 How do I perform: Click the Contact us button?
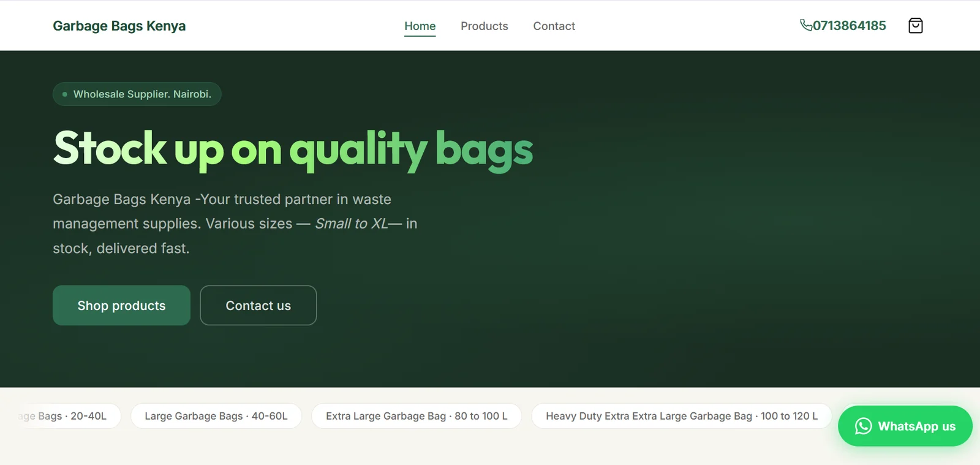click(258, 305)
